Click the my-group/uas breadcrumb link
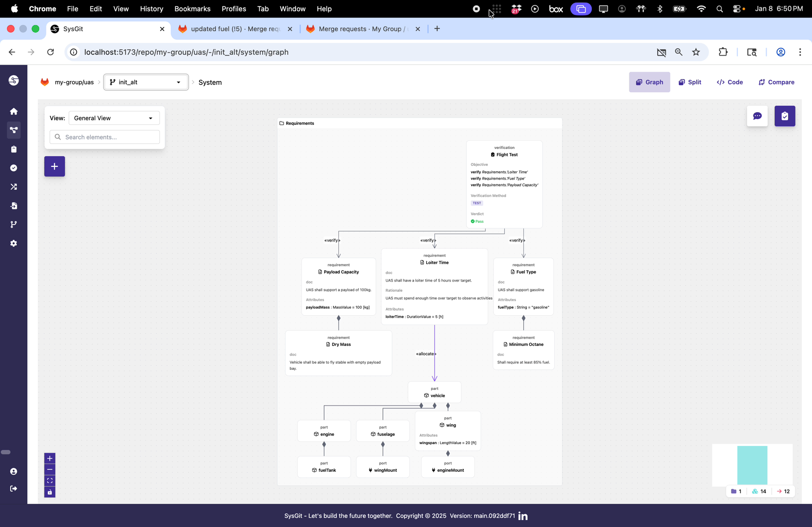 [x=74, y=82]
